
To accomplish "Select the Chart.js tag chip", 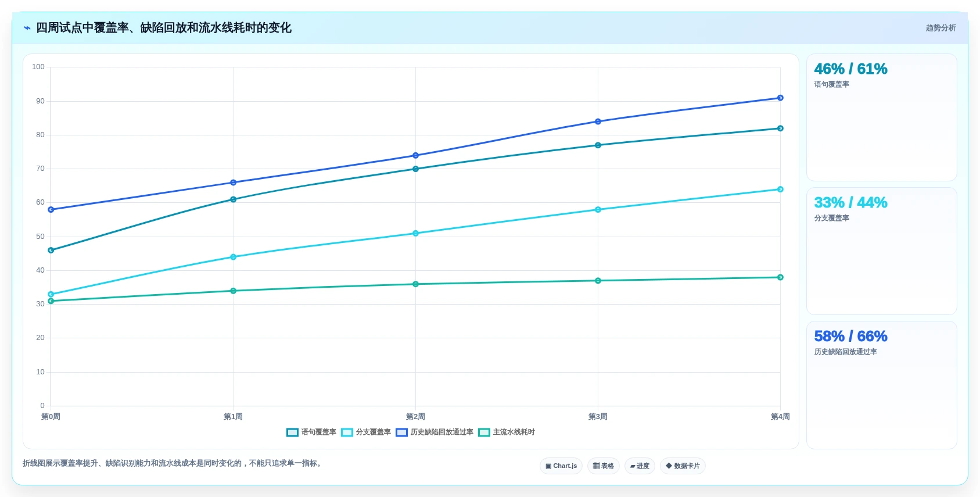I will (561, 466).
